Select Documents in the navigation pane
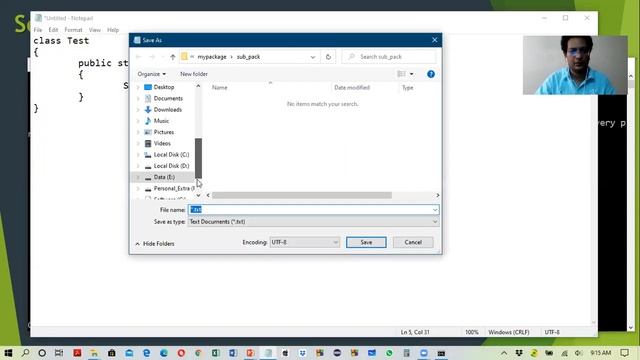 168,98
